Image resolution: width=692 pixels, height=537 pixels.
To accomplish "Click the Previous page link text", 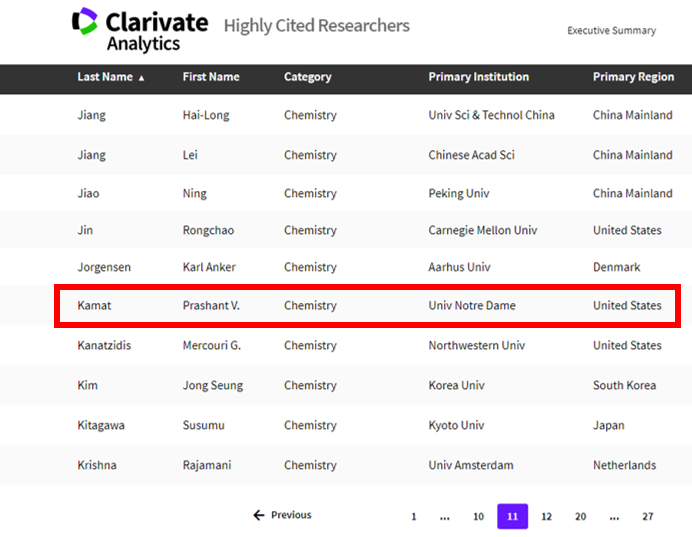I will point(291,515).
